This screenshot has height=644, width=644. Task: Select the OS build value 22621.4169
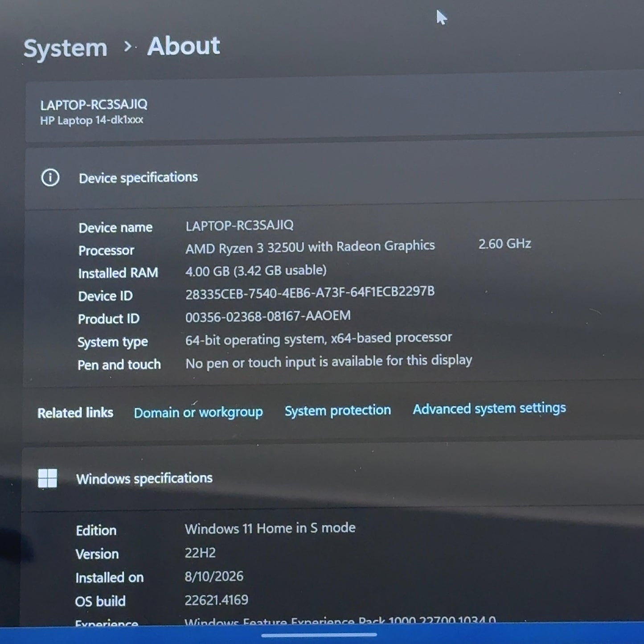pos(216,600)
